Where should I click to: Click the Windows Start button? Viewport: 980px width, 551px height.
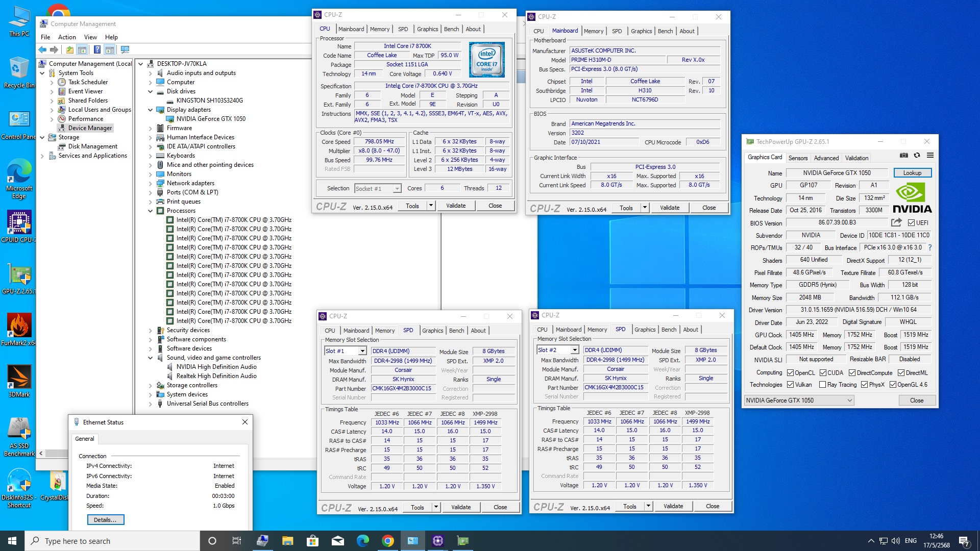pos(12,541)
